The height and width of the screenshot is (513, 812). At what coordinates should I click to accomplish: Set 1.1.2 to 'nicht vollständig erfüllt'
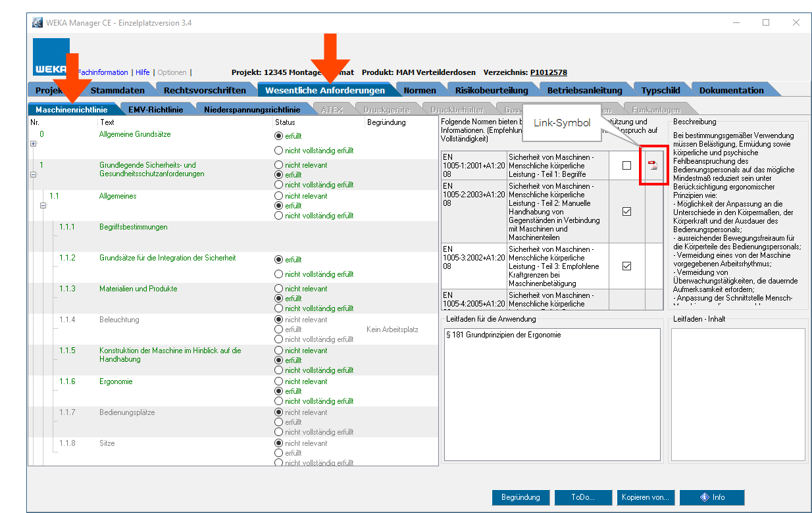278,274
